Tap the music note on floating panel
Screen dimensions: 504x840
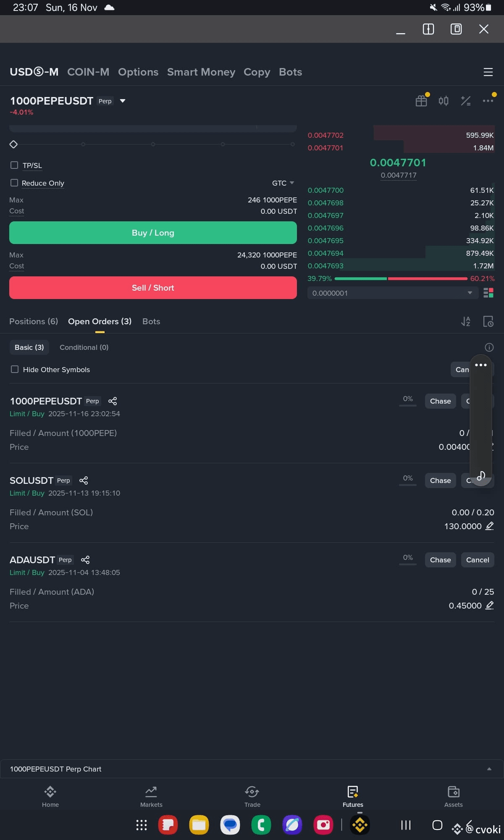481,475
